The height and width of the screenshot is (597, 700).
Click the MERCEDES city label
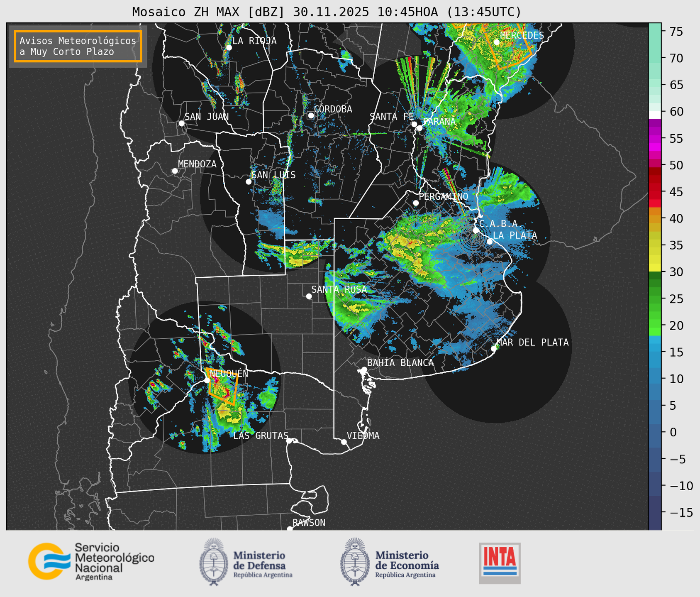click(x=522, y=36)
